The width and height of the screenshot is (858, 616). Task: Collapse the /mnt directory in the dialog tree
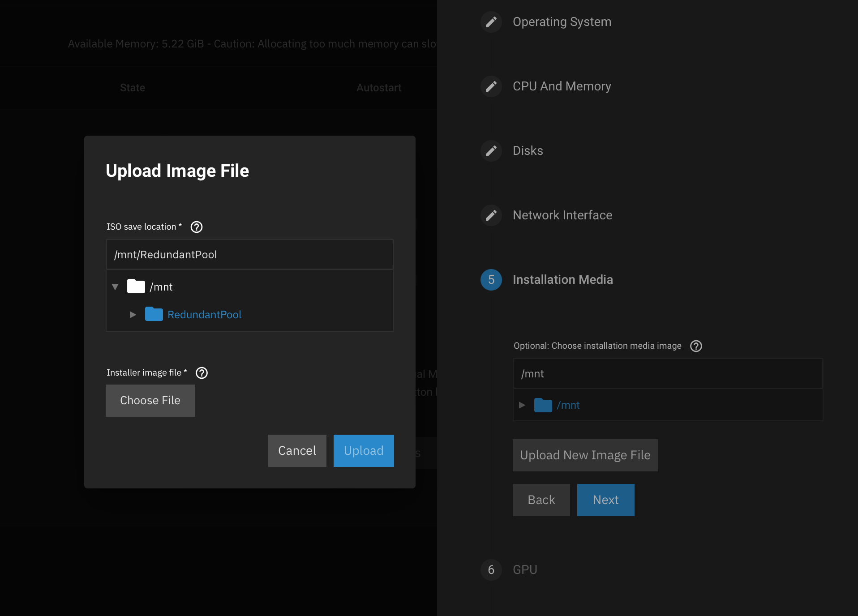(x=115, y=287)
